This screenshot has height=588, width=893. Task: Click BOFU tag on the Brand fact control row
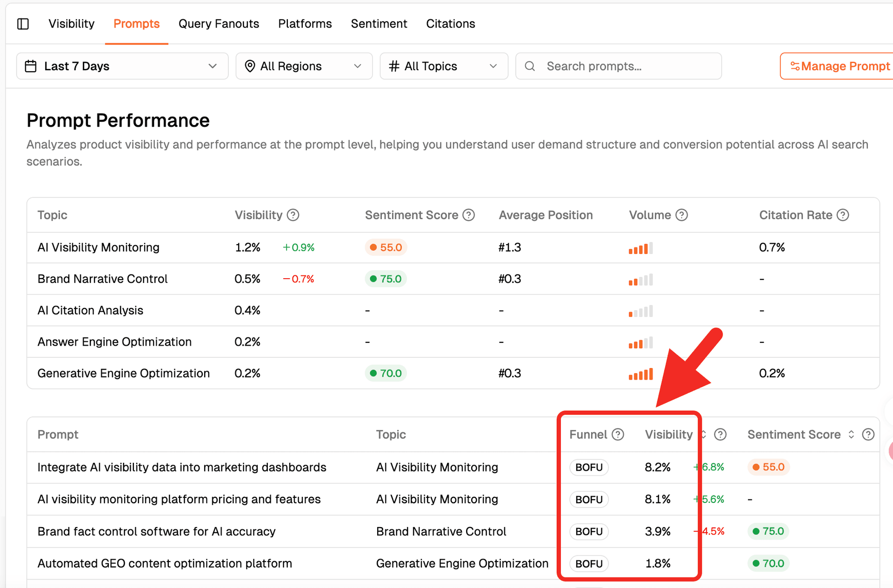click(589, 531)
